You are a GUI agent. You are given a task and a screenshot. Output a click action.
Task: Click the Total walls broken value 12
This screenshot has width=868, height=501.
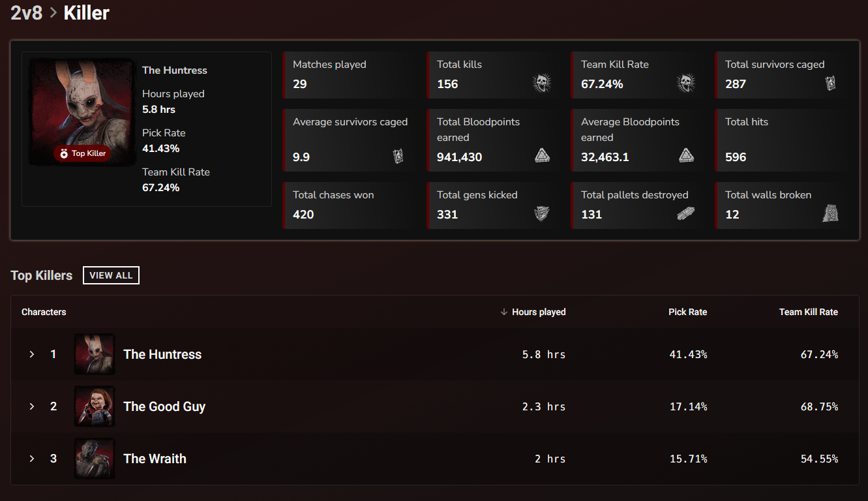click(x=732, y=215)
